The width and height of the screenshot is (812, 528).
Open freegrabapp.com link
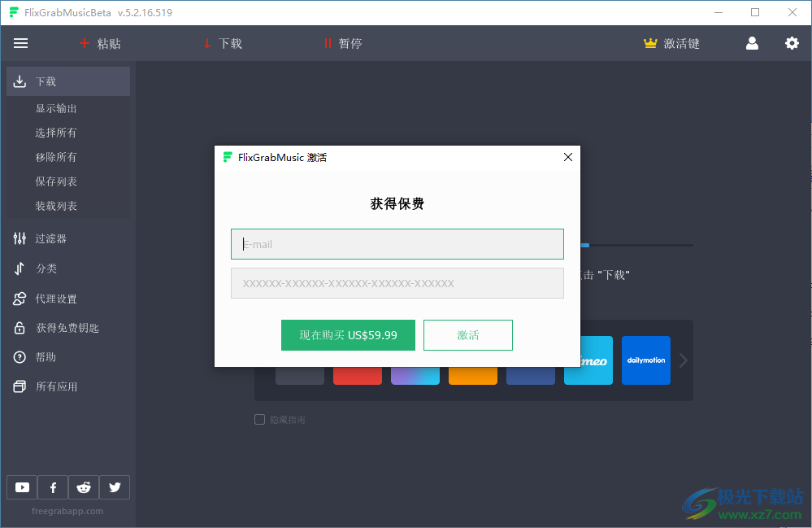click(x=67, y=511)
